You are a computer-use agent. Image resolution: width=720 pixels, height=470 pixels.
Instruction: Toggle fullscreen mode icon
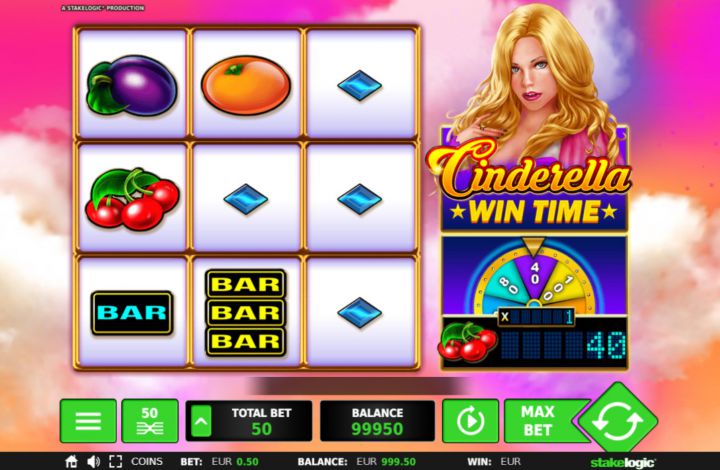click(116, 461)
